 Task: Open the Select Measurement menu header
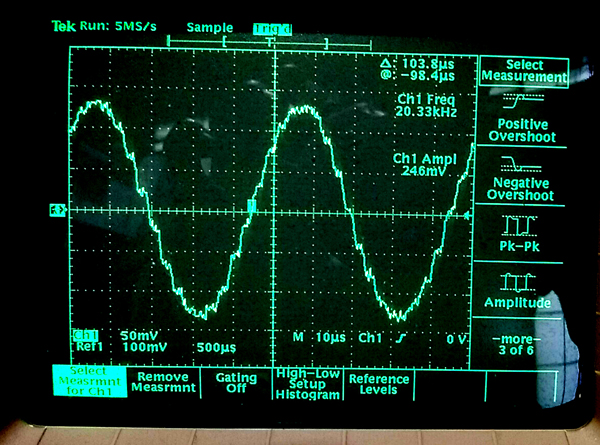524,71
